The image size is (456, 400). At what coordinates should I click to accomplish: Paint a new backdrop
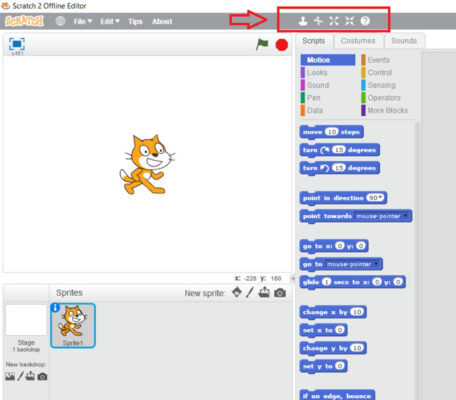point(20,376)
